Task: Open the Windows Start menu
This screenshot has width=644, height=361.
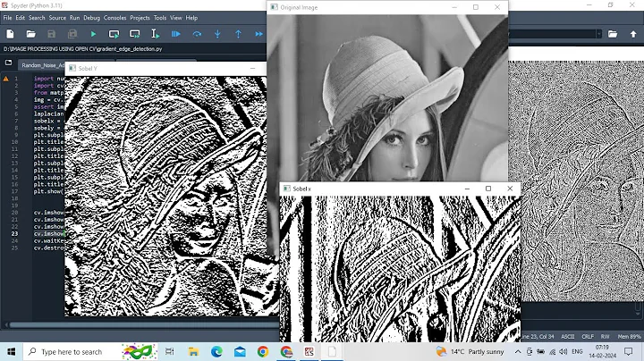Action: coord(11,351)
